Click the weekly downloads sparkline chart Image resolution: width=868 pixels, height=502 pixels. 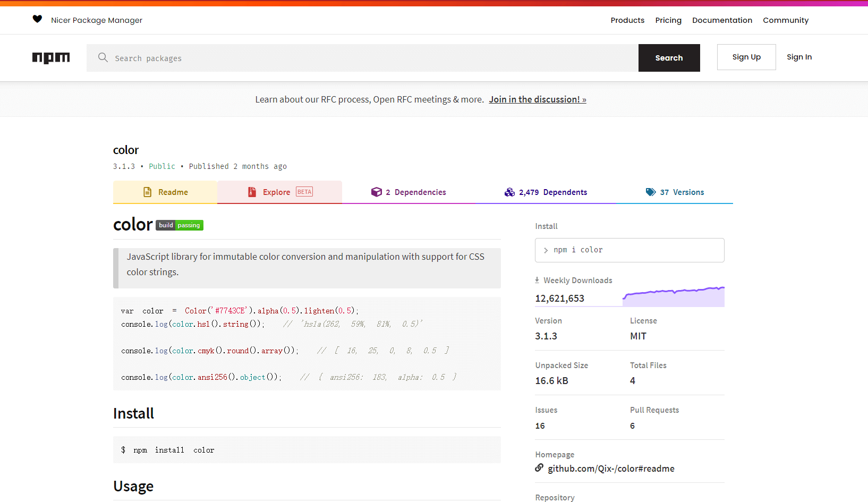[674, 296]
